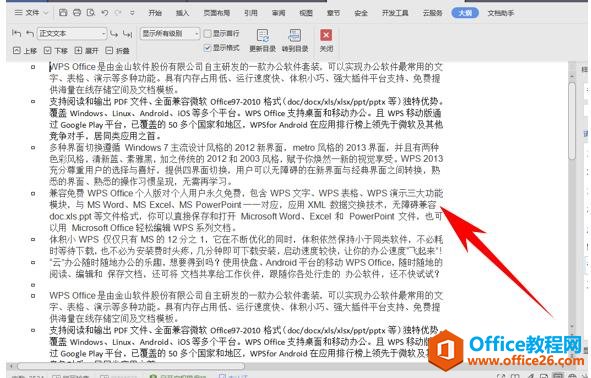This screenshot has width=591, height=378.
Task: Switch to the 插入 tab
Action: pyautogui.click(x=182, y=13)
